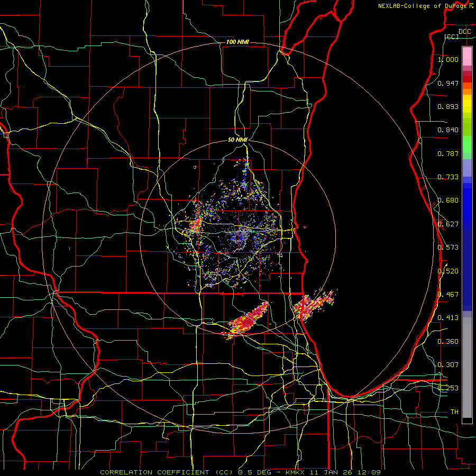Click the 0.733 value on the color scale

click(448, 177)
